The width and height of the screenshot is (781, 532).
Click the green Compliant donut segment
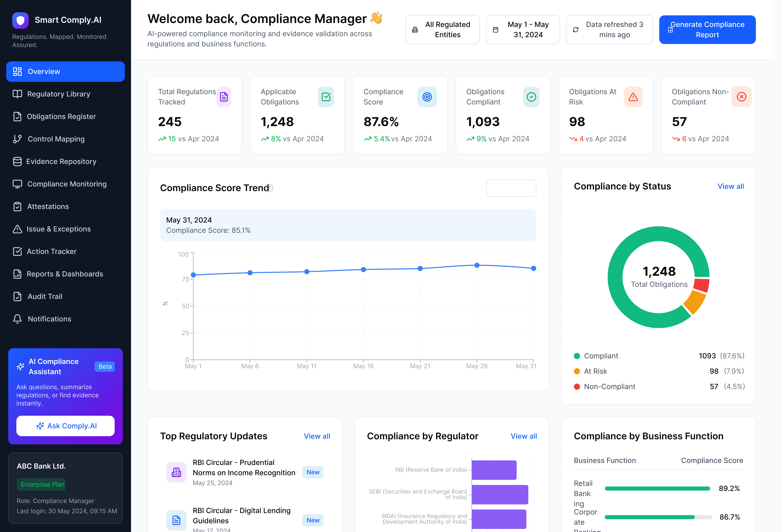coord(615,277)
